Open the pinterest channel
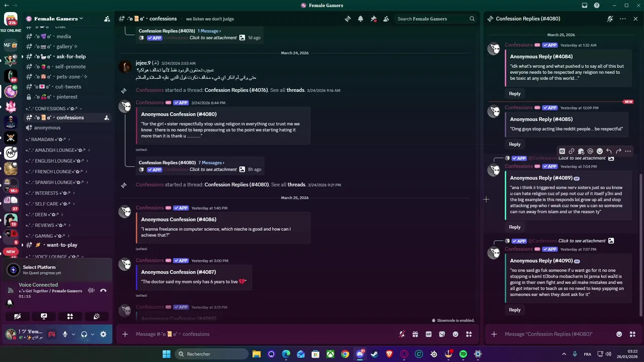644x362 pixels. tap(68, 97)
